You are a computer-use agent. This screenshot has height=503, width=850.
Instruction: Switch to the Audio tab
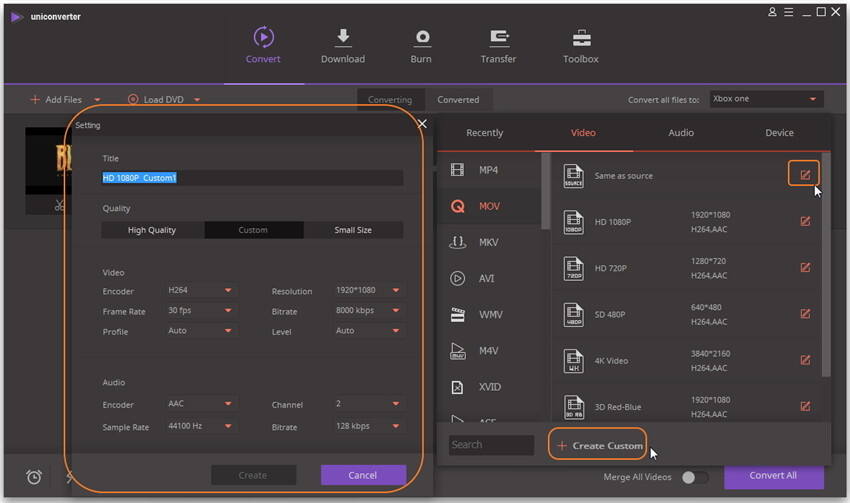click(681, 133)
